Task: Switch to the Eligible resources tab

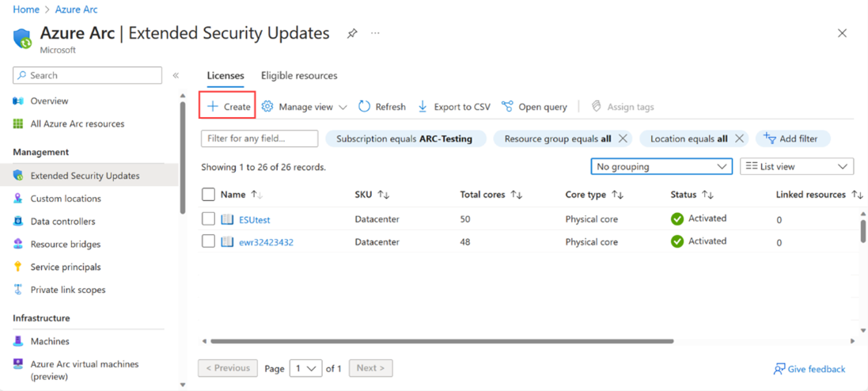Action: pyautogui.click(x=299, y=76)
